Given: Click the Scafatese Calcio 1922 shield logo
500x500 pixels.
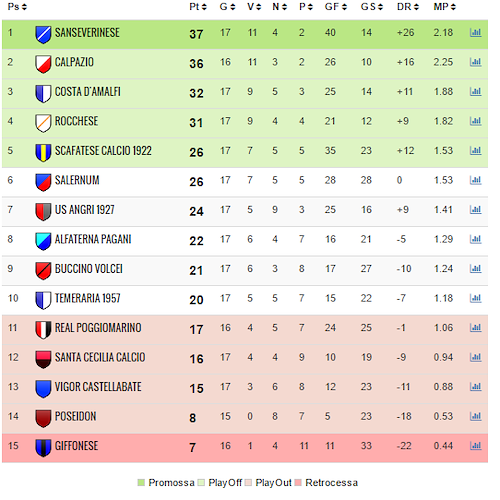Looking at the screenshot, I should 43,152.
